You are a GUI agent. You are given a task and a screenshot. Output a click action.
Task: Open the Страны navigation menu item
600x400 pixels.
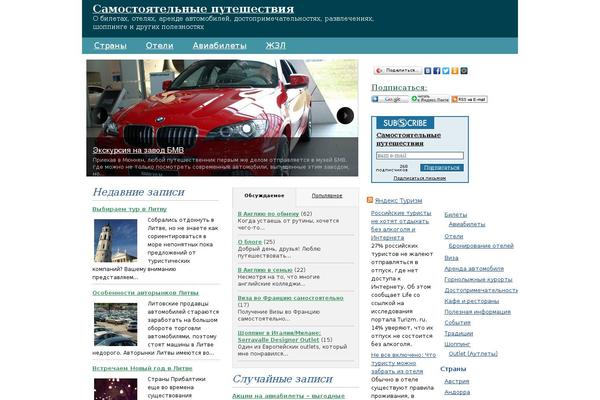click(x=110, y=46)
